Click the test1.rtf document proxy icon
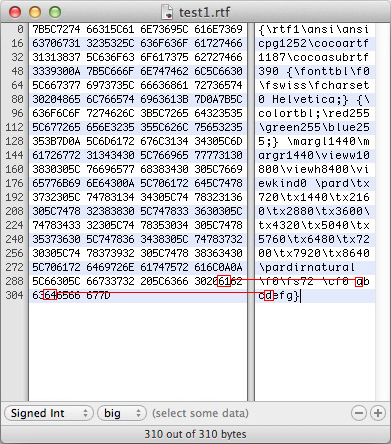Screen dimensions: 391x444 [x=167, y=12]
